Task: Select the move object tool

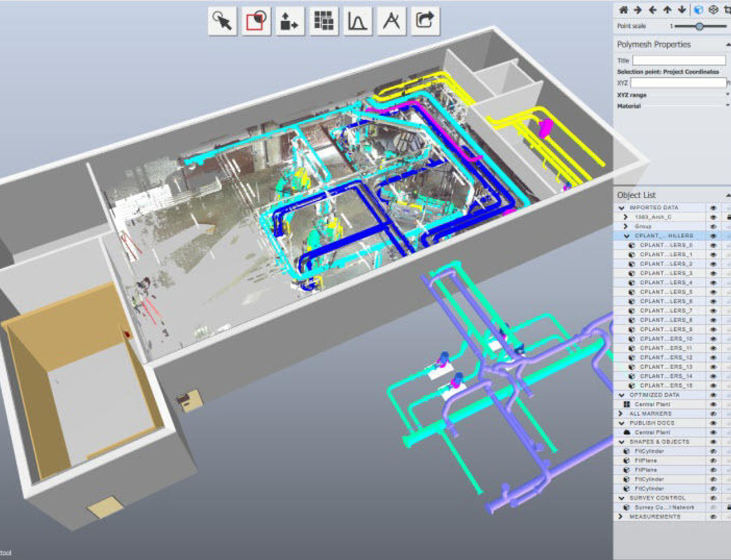Action: click(291, 20)
